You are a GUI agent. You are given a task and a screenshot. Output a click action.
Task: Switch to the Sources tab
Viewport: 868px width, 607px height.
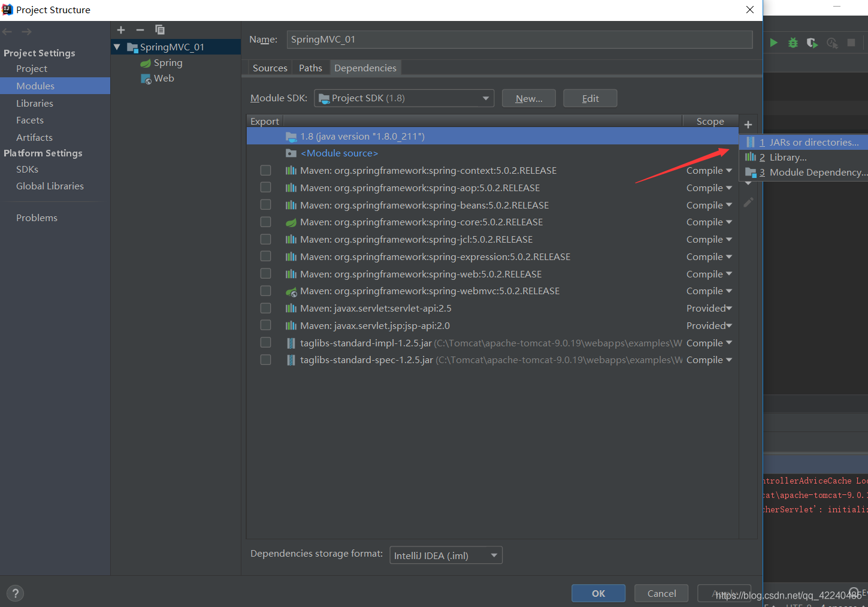point(270,68)
